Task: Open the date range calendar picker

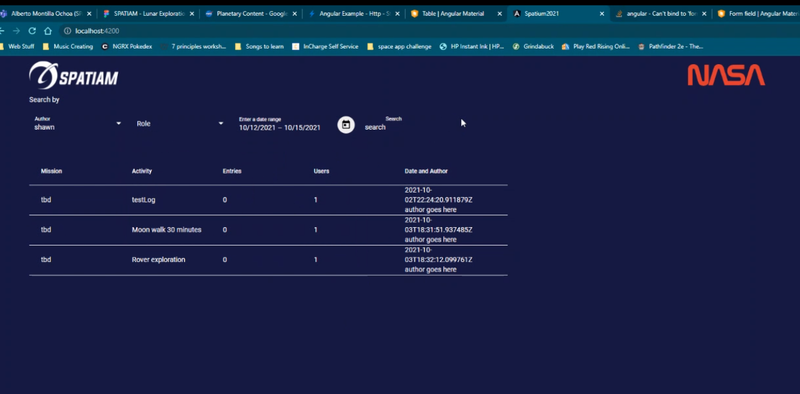Action: click(346, 125)
